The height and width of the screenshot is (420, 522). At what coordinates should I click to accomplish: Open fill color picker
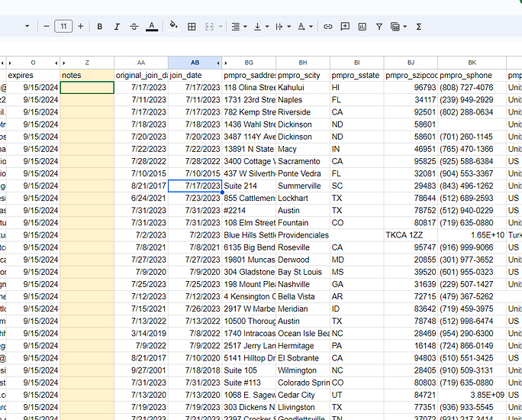point(174,26)
